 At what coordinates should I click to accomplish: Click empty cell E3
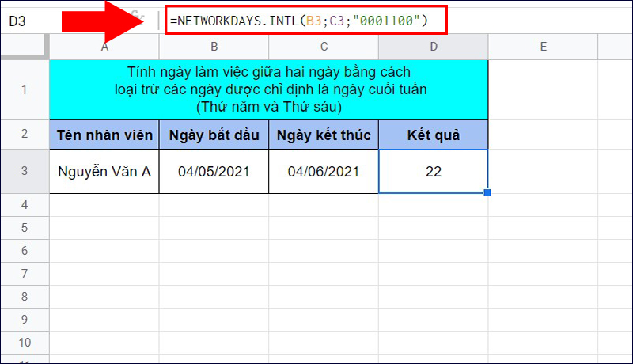point(544,172)
